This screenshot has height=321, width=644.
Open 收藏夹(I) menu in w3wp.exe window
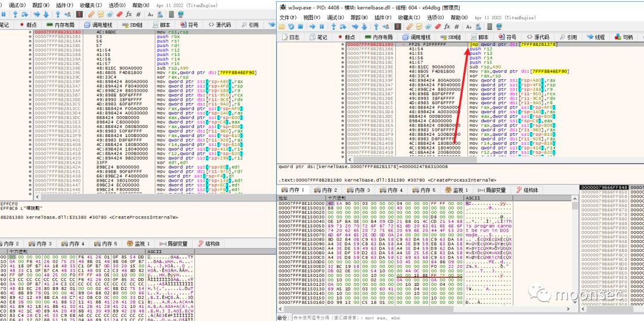(408, 18)
